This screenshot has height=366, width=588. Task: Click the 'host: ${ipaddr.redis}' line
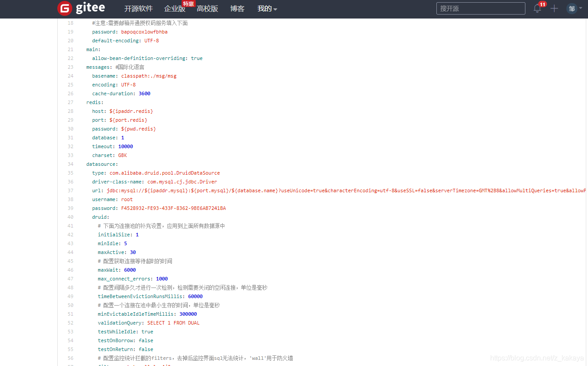coord(123,111)
